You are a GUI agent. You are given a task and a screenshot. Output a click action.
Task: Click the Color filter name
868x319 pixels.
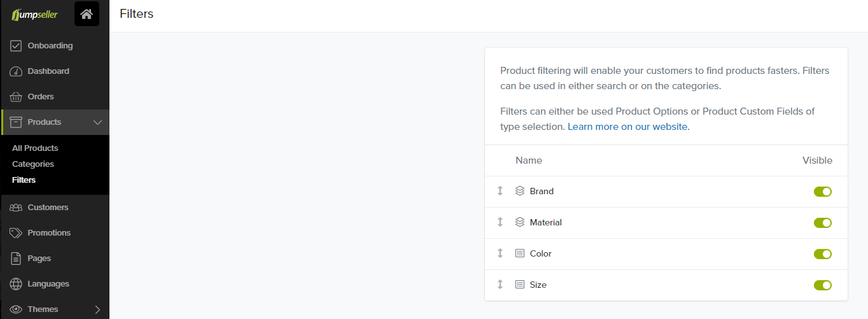click(541, 253)
